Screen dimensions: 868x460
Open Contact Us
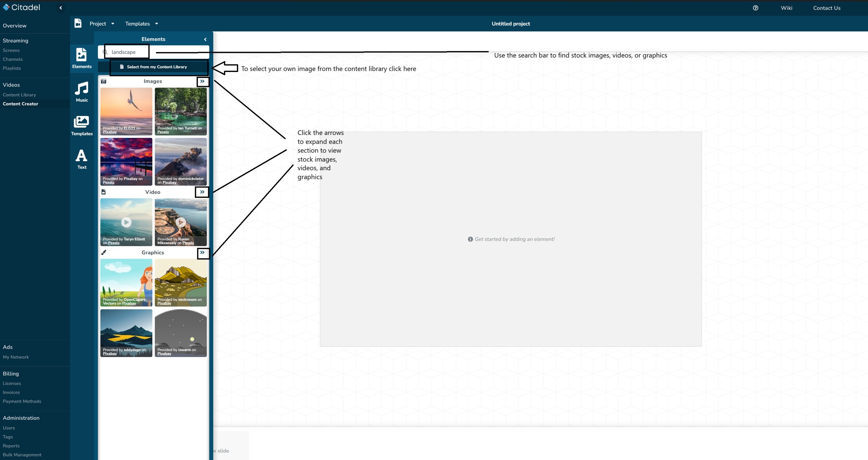tap(827, 8)
